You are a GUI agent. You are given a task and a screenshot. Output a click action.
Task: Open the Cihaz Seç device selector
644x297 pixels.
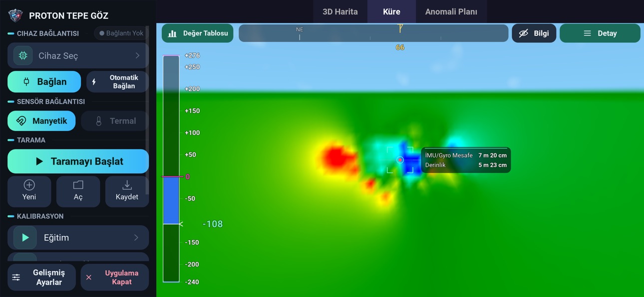[x=78, y=55]
